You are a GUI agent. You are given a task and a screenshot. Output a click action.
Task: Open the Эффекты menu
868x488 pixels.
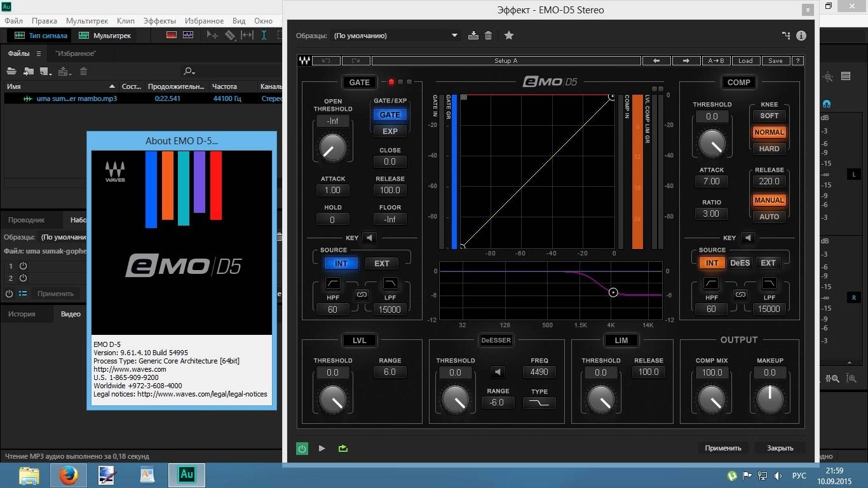pos(159,21)
